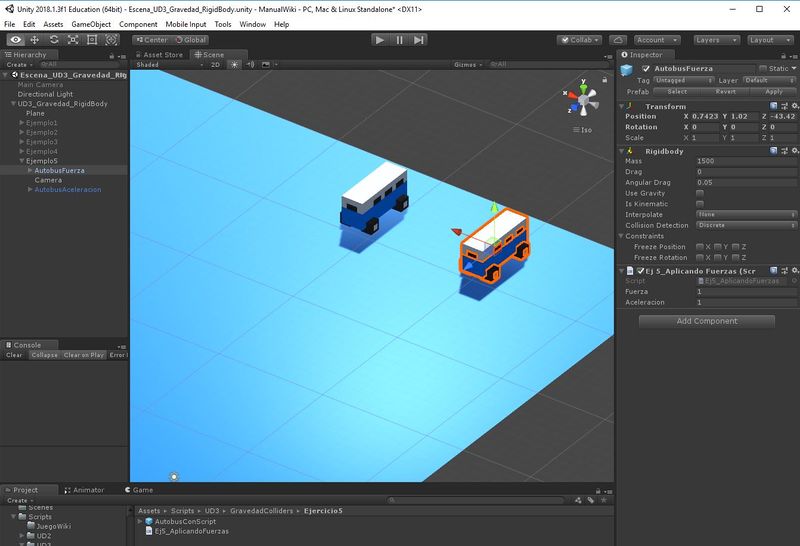Select the Rect transform tool
Image resolution: width=800 pixels, height=546 pixels.
point(92,40)
